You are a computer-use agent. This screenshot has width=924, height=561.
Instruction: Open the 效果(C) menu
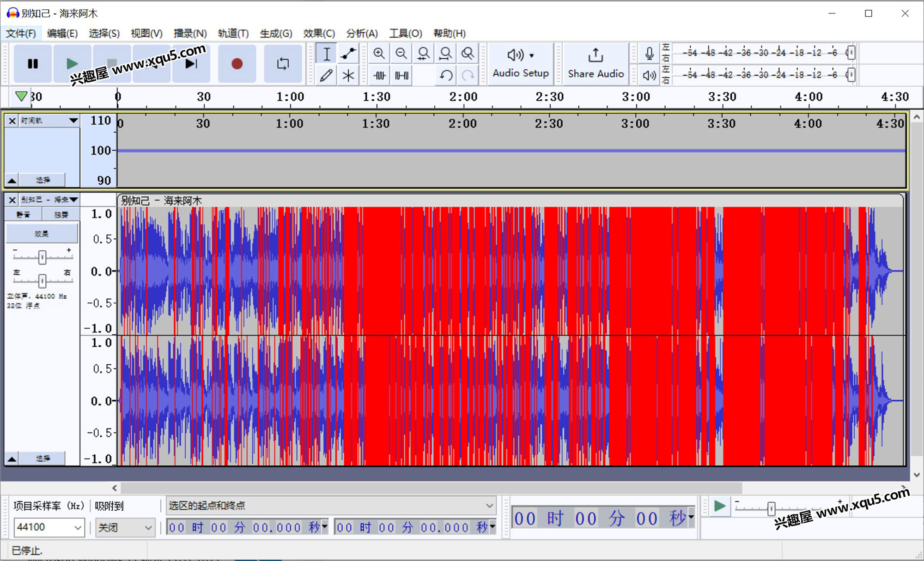[x=319, y=33]
